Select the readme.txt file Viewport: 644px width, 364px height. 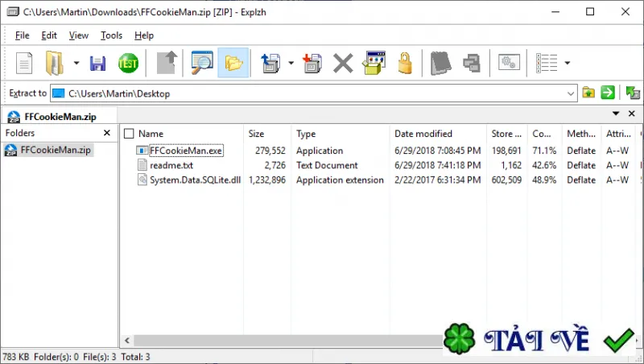point(171,165)
